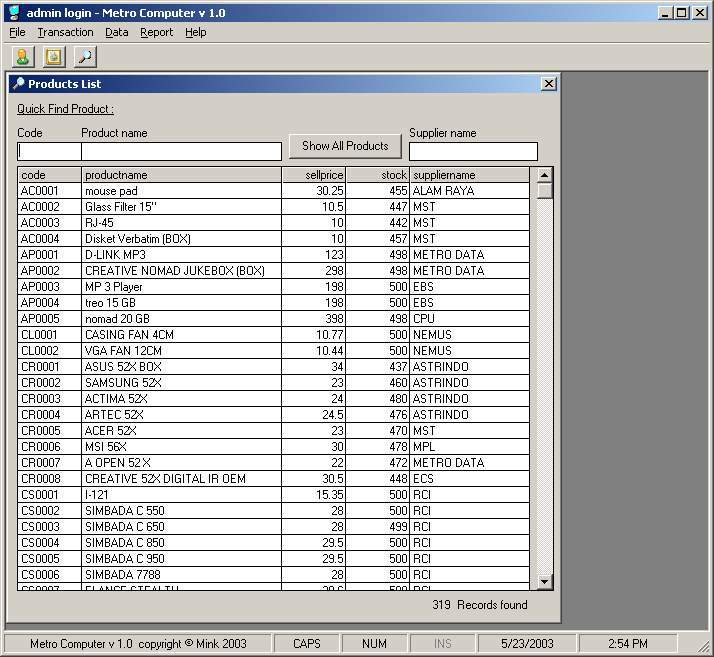Click the Metro Computer app icon in title bar
The width and height of the screenshot is (714, 657).
click(x=13, y=12)
